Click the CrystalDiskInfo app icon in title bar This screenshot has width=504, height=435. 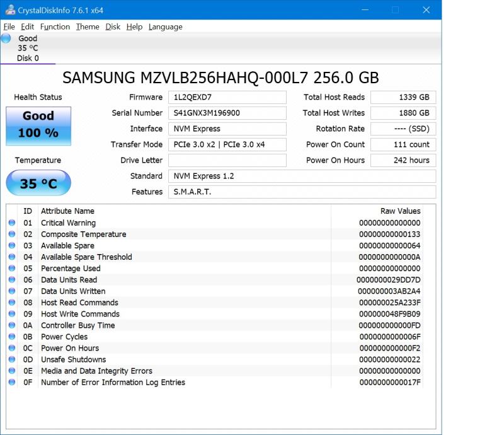[x=9, y=9]
